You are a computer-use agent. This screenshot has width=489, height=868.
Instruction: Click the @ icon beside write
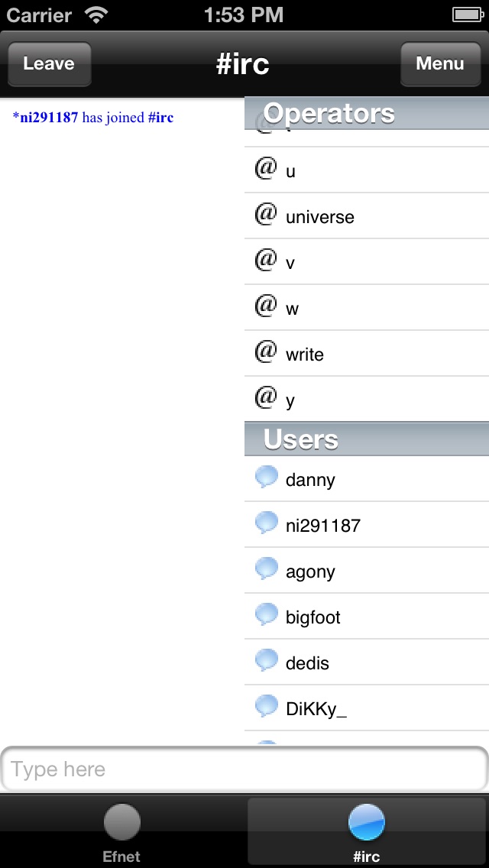(x=266, y=351)
